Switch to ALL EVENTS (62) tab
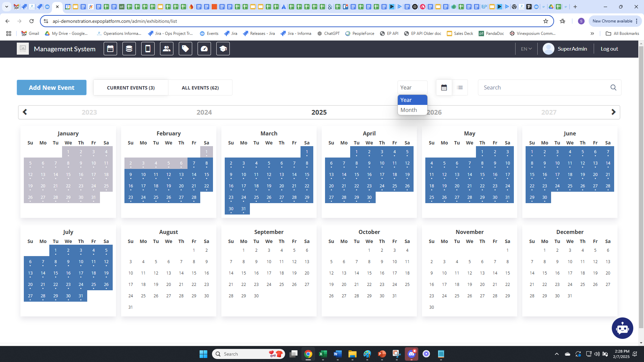 tap(200, 88)
